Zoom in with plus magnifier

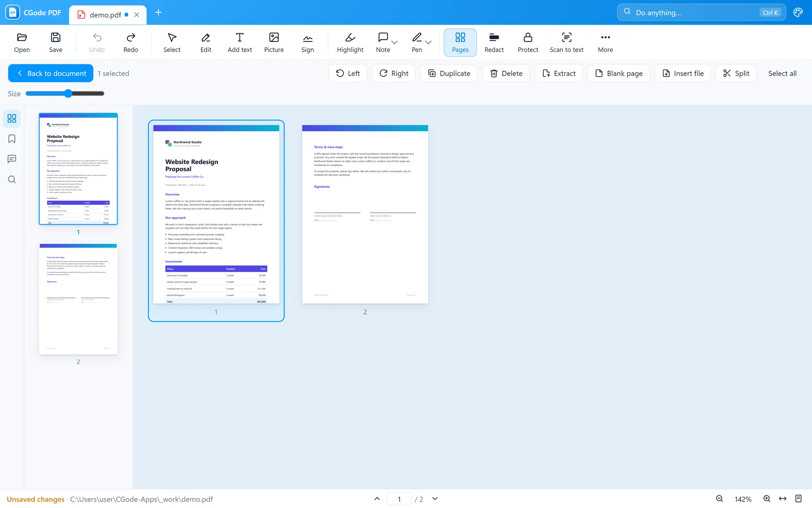767,499
